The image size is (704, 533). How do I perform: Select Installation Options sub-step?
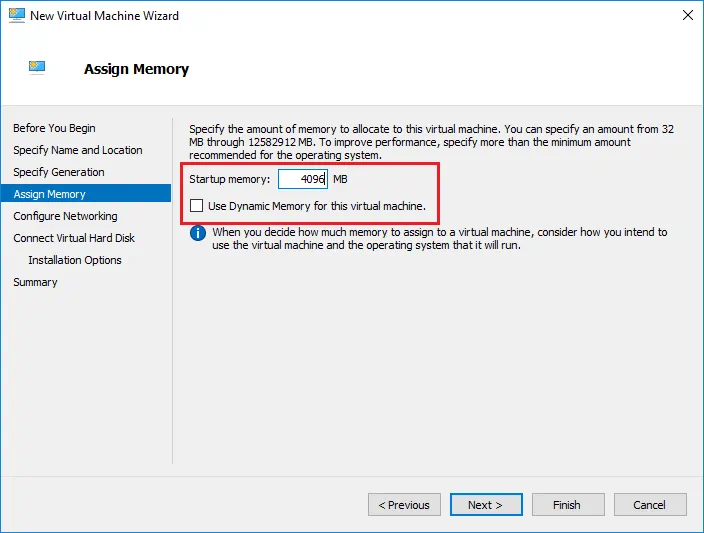click(75, 260)
